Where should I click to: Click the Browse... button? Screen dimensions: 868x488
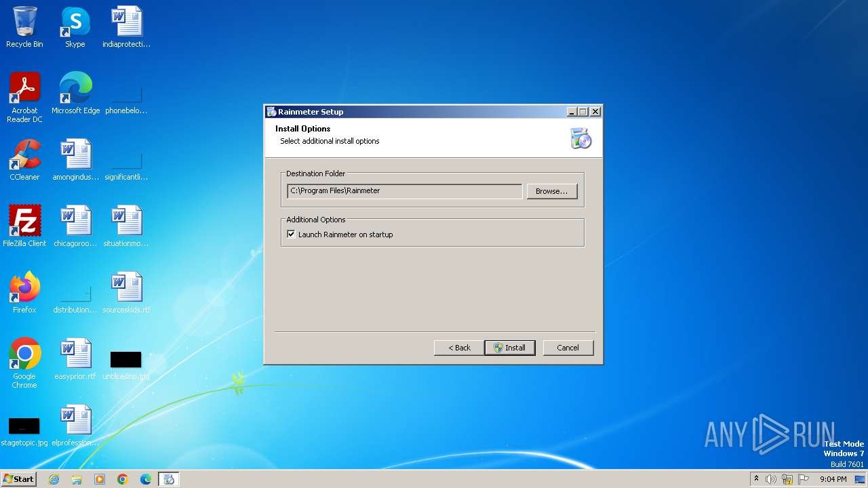pyautogui.click(x=552, y=191)
